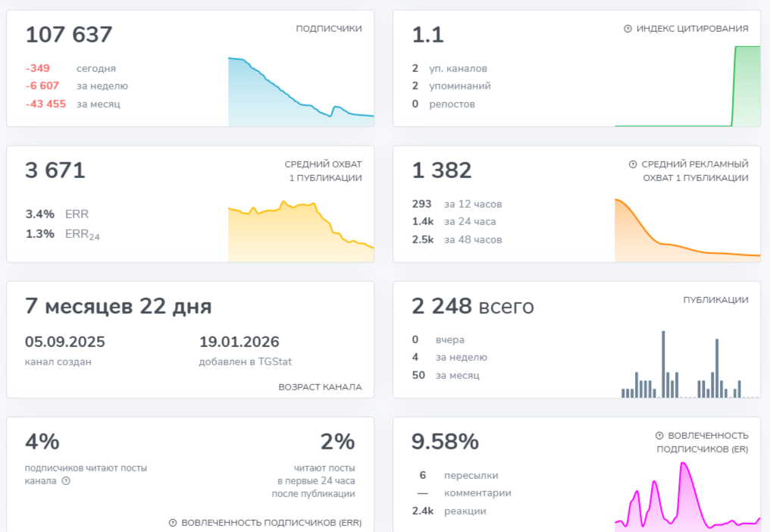Open the ПОДПИСЧИКИ card title

pyautogui.click(x=328, y=29)
